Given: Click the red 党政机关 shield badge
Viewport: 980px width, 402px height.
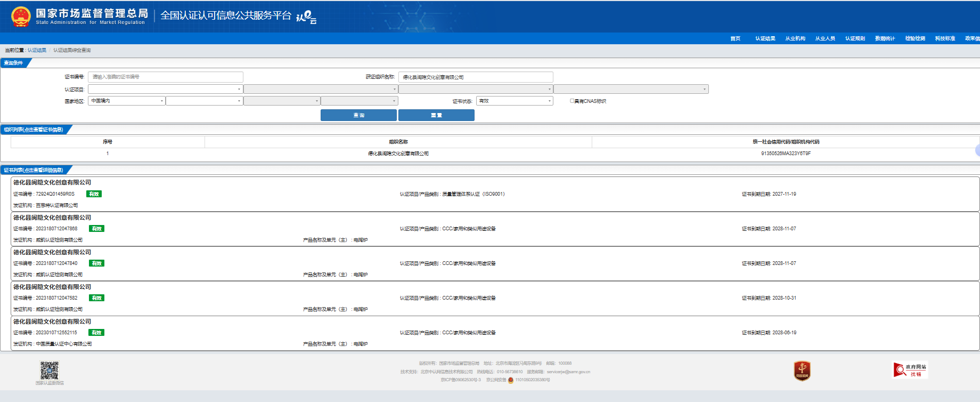Looking at the screenshot, I should pos(802,370).
